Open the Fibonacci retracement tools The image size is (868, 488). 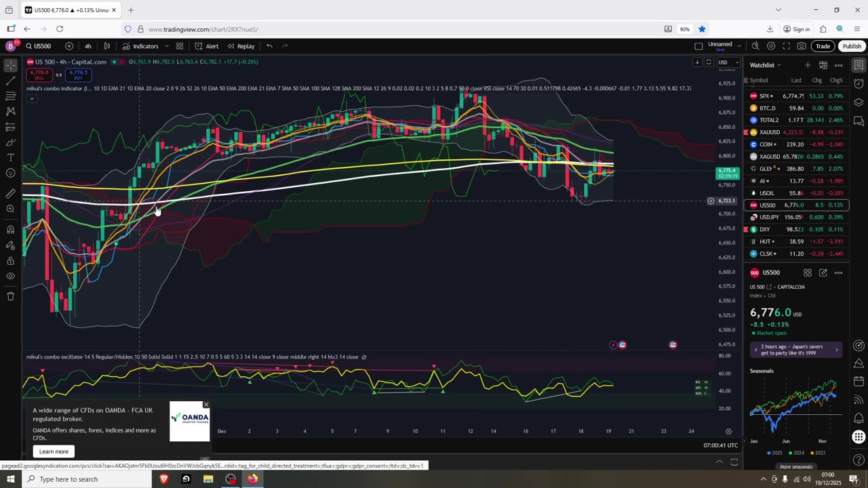(10, 96)
